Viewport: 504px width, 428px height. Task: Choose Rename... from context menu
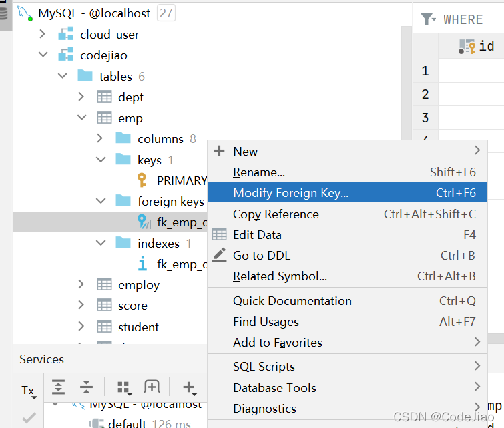tap(347, 172)
